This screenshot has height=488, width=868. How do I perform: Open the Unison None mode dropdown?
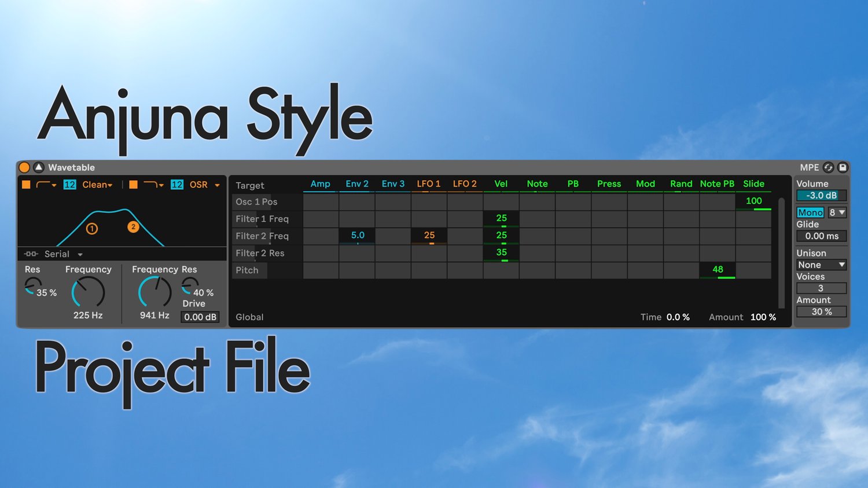[x=822, y=265]
